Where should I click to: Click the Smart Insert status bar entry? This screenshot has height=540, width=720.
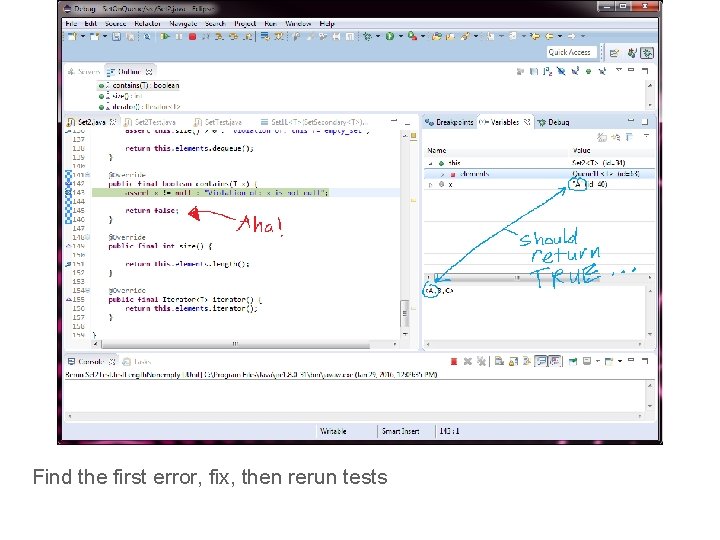click(400, 431)
